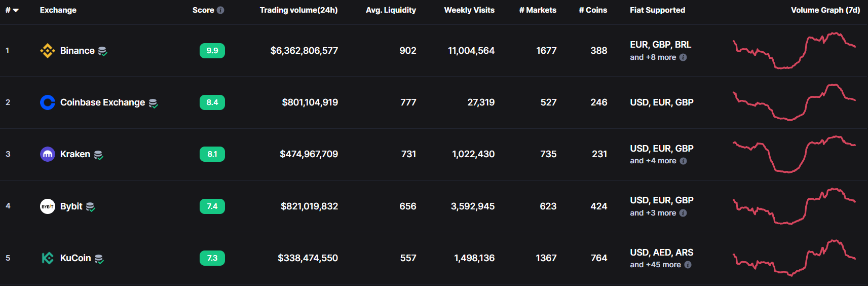Image resolution: width=868 pixels, height=286 pixels.
Task: Click trading volume $821,019,832
Action: click(310, 206)
